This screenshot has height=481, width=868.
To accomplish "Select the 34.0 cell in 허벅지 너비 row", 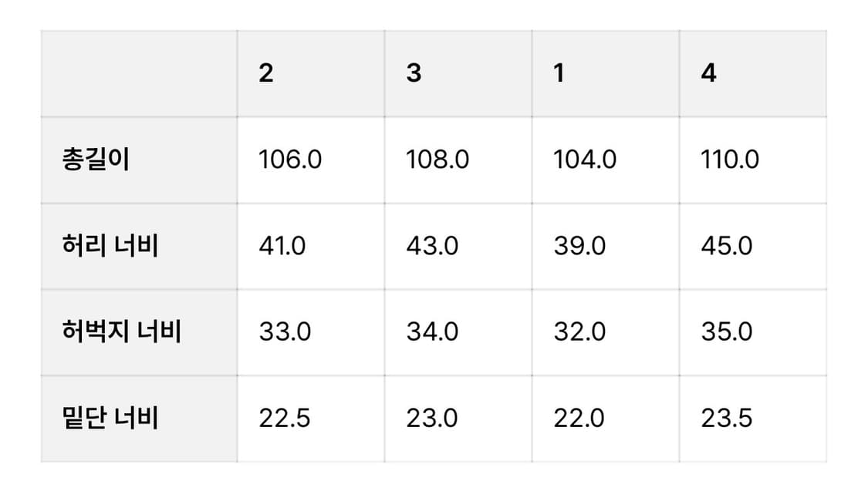I will point(432,332).
